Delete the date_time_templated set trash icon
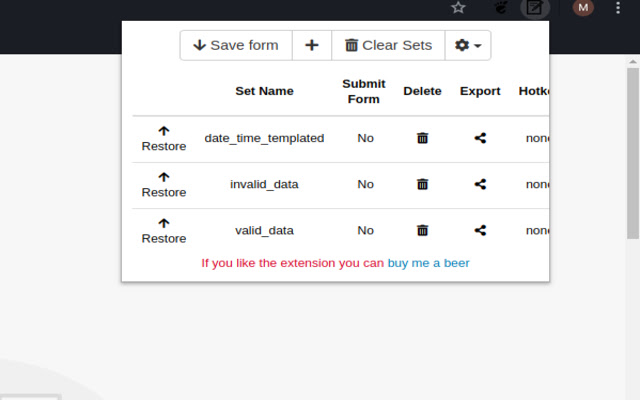Viewport: 640px width, 400px height. point(422,138)
